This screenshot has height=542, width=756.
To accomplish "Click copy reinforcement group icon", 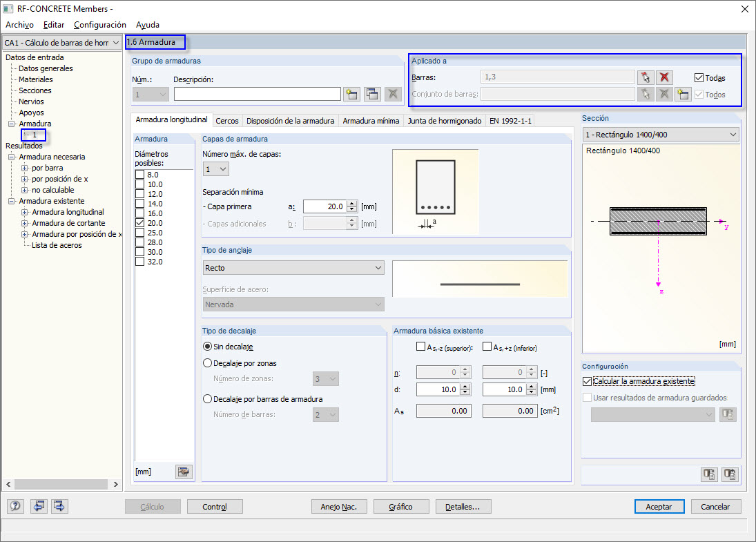I will click(372, 94).
